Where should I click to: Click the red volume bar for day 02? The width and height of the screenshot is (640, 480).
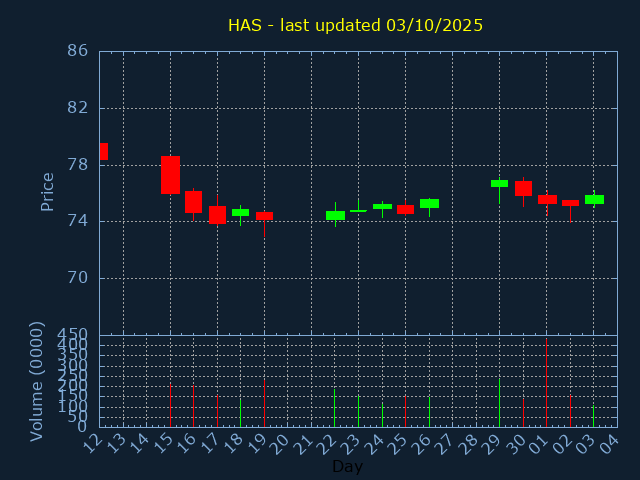570,411
